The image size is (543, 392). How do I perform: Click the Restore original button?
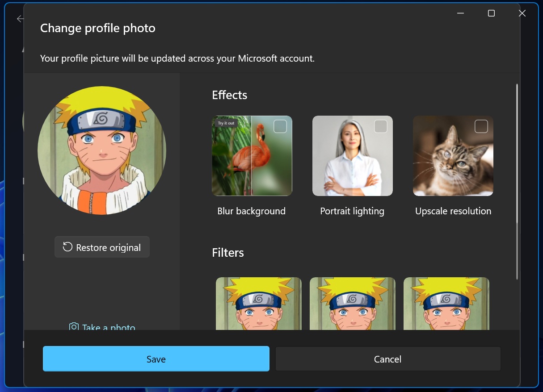[102, 247]
